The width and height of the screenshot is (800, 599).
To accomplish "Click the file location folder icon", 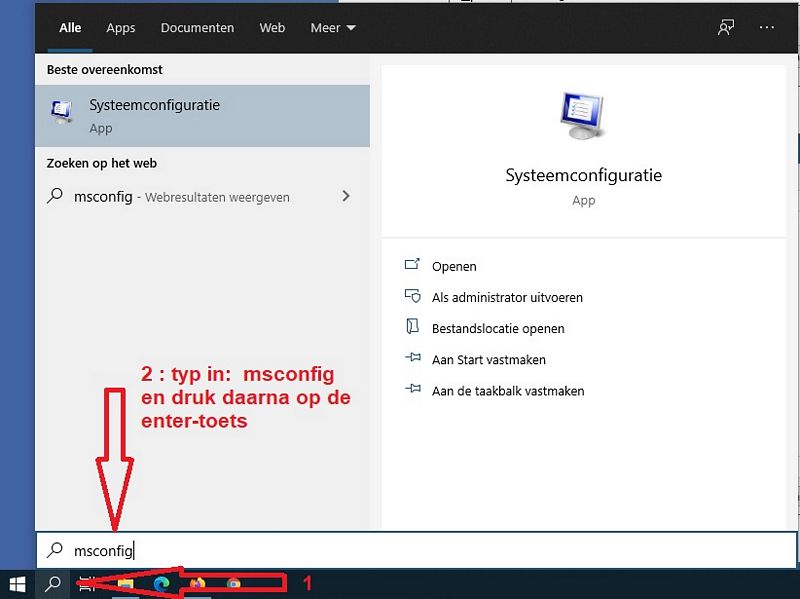I will click(x=412, y=326).
